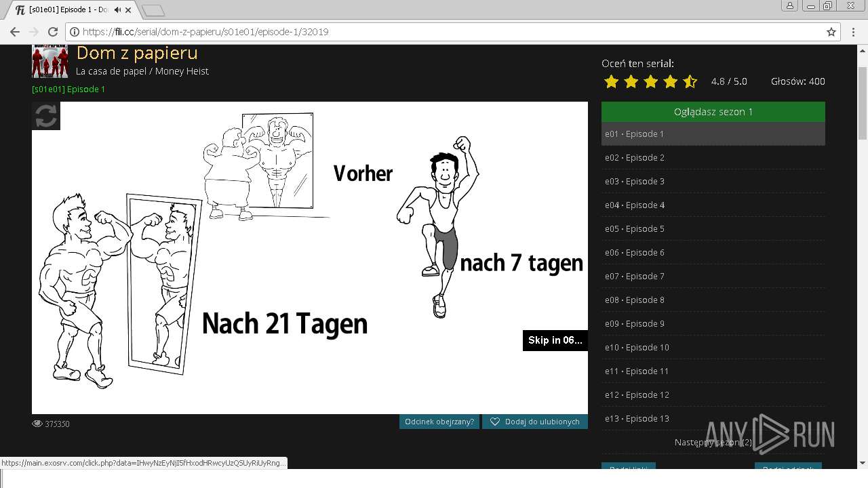
Task: Open e07 Episode 7
Action: coord(713,276)
